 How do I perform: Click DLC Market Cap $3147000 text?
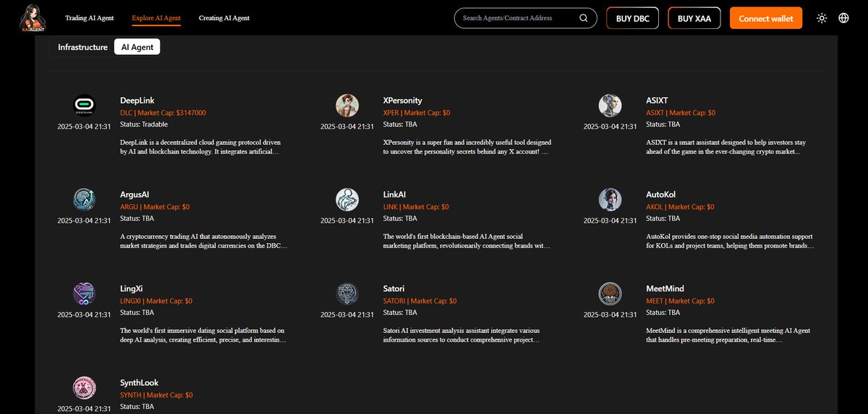point(163,113)
